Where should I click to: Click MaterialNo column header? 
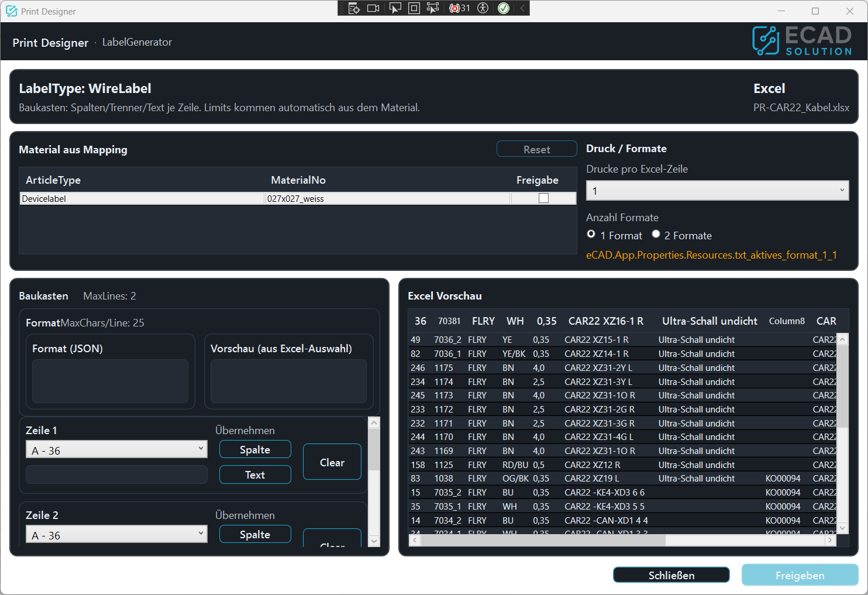tap(388, 180)
